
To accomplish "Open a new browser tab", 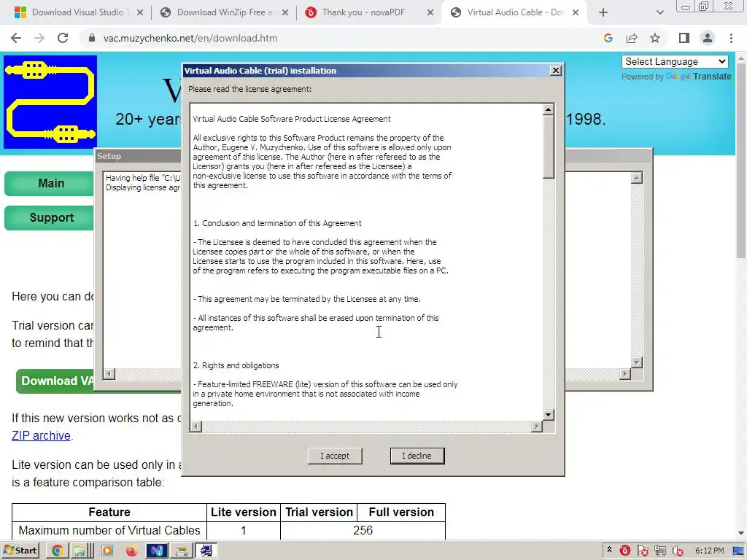I will [x=603, y=12].
